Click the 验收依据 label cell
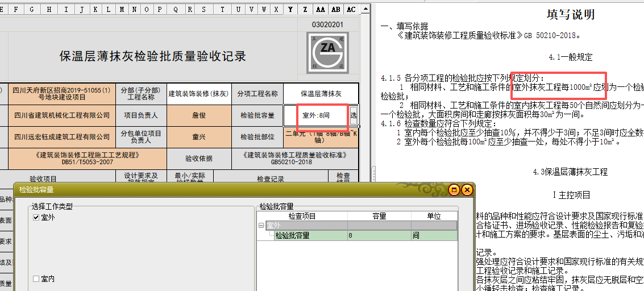 [199, 159]
